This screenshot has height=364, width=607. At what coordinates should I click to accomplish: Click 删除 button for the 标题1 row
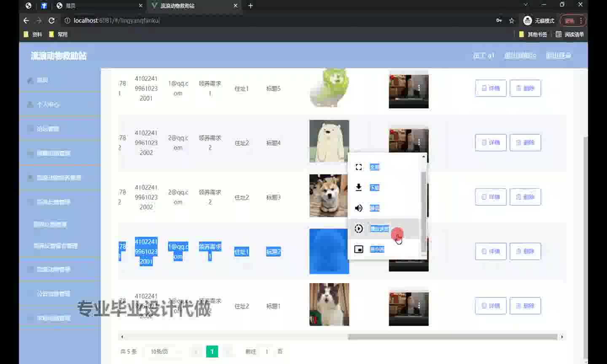coord(525,306)
